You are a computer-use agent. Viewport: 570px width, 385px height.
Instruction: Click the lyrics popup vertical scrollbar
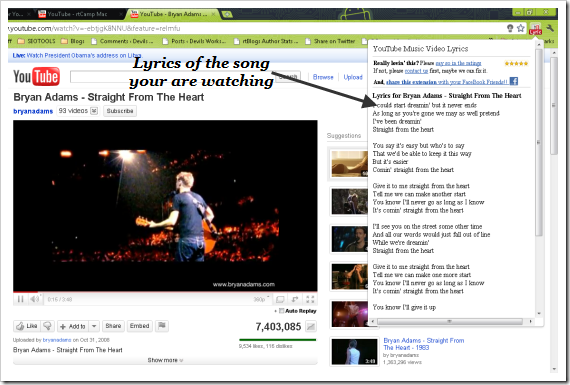click(x=539, y=142)
